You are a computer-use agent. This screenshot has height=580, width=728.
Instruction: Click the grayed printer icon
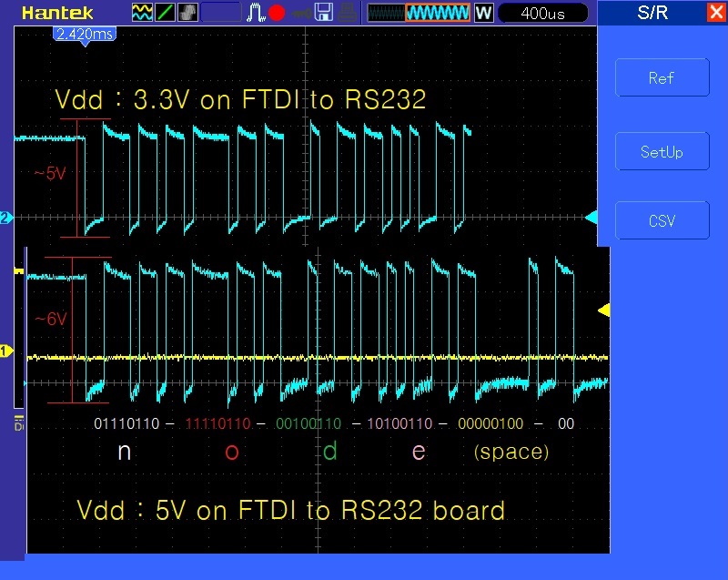[347, 13]
